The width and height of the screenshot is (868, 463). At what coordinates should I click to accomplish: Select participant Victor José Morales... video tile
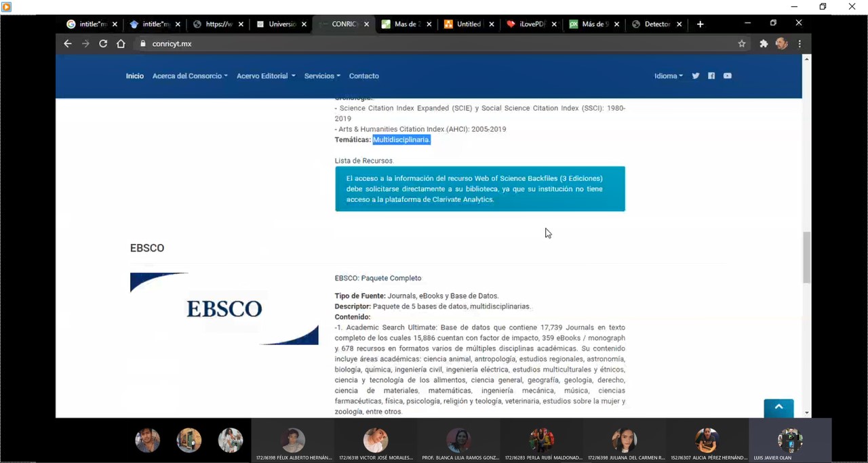point(376,441)
